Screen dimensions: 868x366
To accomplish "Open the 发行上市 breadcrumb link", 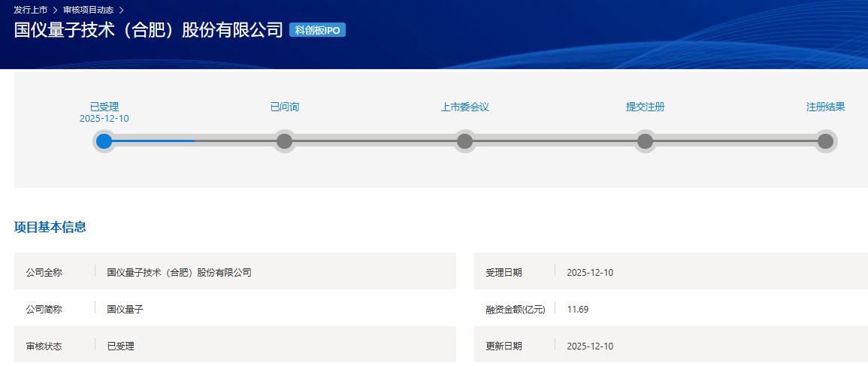I will [30, 10].
